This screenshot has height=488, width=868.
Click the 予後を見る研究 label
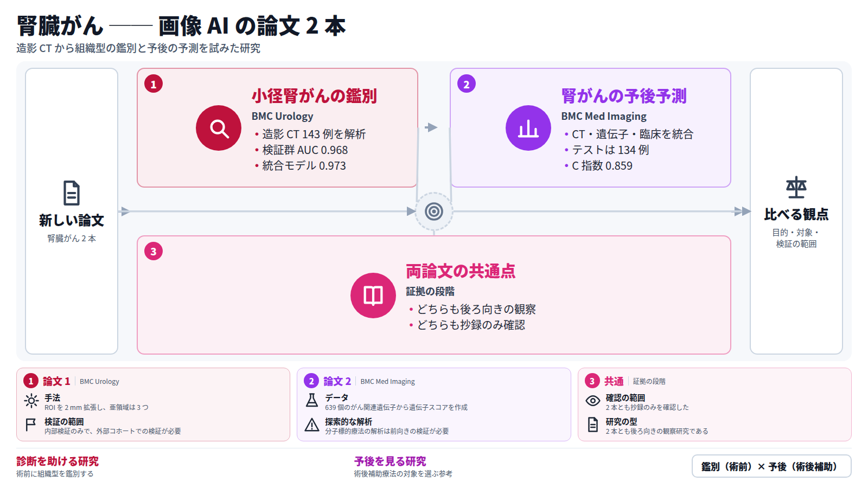click(x=390, y=461)
